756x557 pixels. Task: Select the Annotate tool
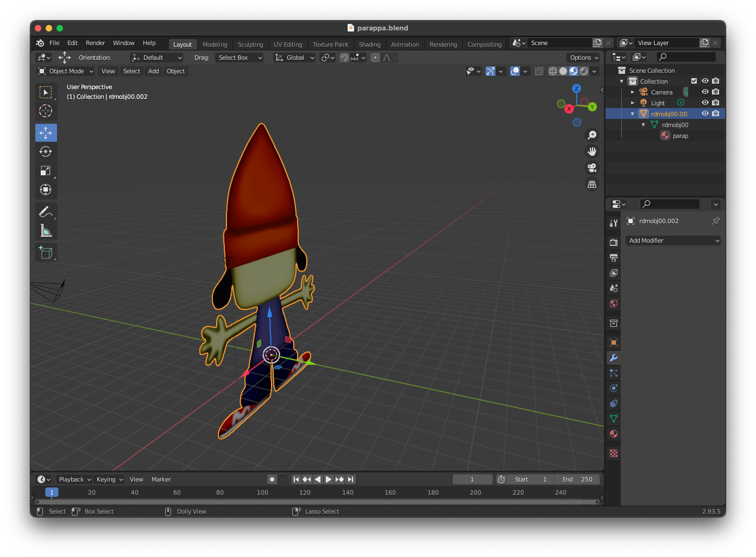46,212
